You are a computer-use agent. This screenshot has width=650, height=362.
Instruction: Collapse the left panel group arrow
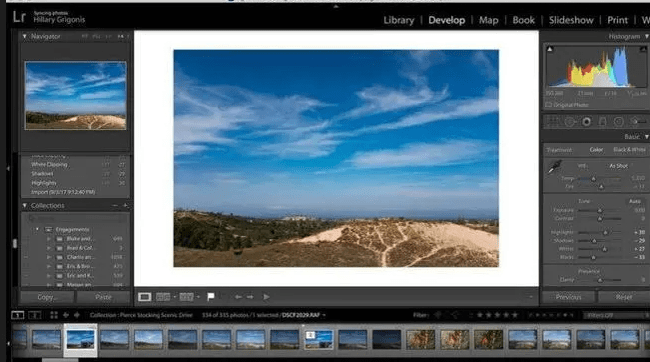tap(8, 168)
